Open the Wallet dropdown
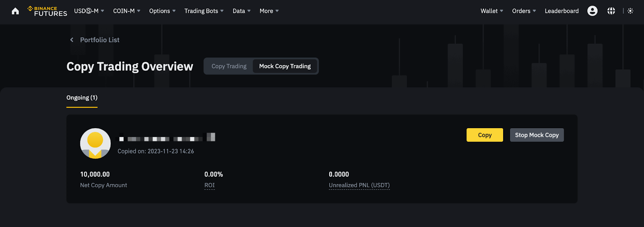Viewport: 644px width, 227px height. pos(492,11)
